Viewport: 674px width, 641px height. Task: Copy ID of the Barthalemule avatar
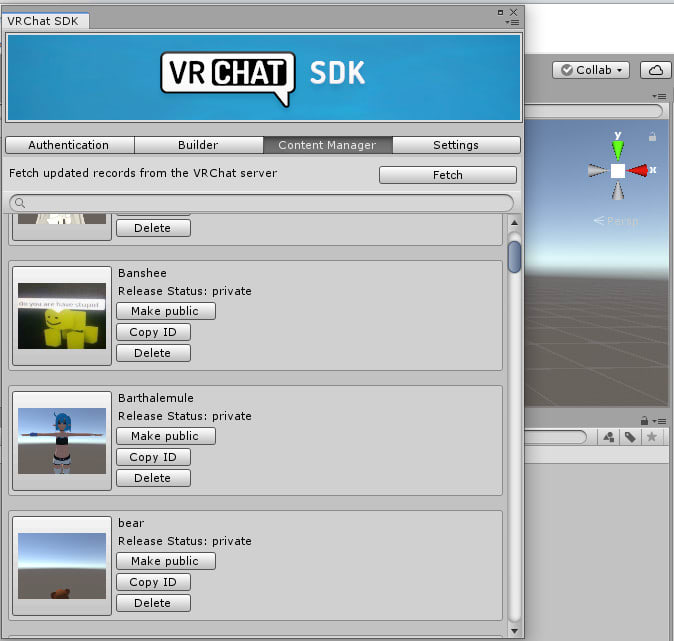click(153, 457)
